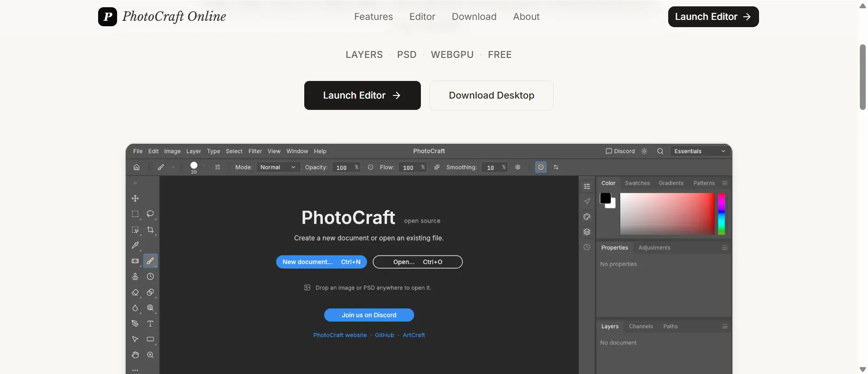Open the Properties panel hamburger menu
Viewport: 868px width, 374px height.
725,248
